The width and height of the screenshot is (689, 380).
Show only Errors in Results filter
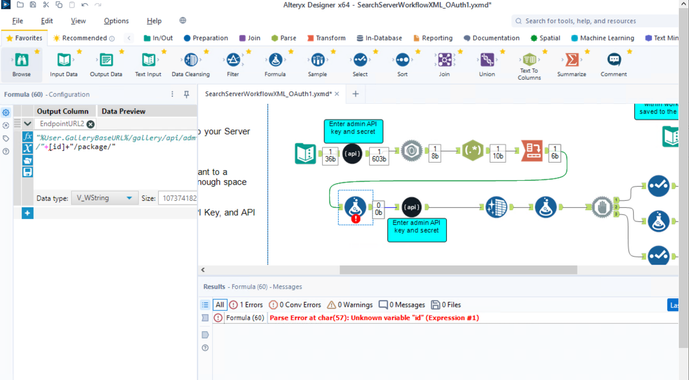point(246,305)
